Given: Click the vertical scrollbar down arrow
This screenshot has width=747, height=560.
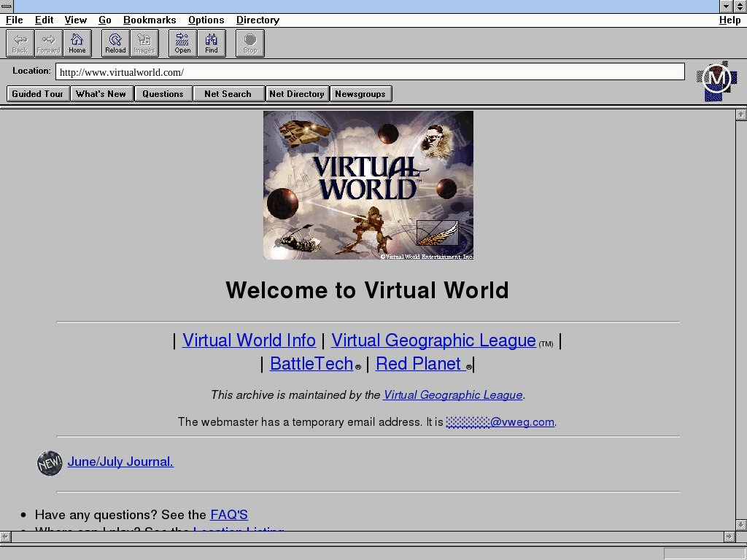Looking at the screenshot, I should point(740,524).
